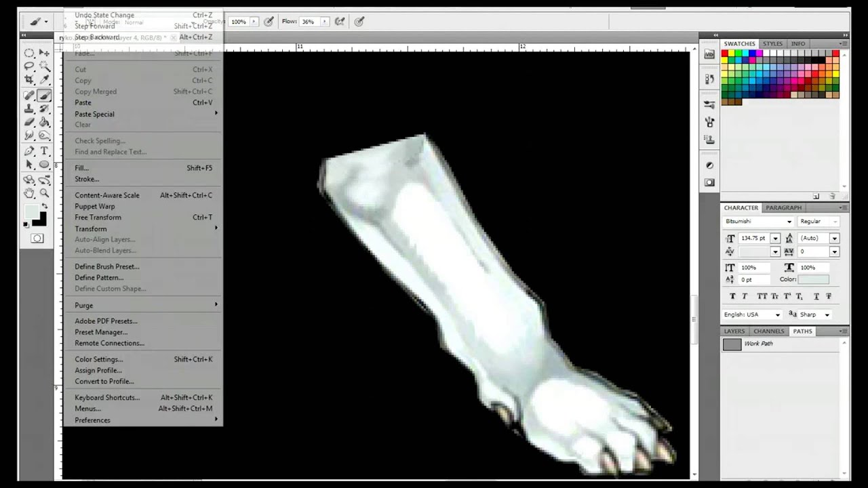Select the Eraser tool

(29, 123)
